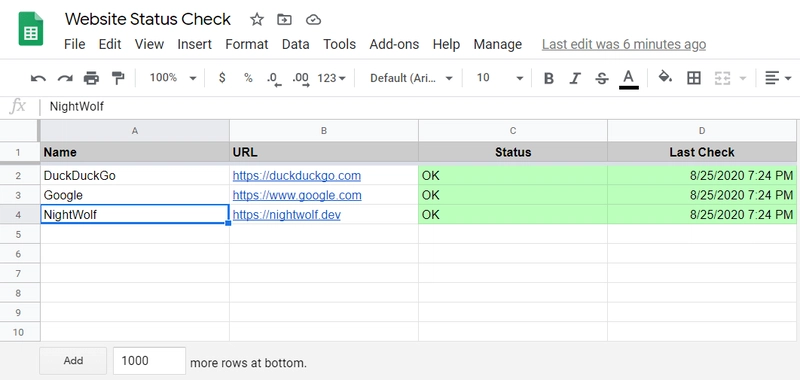Open the Google Sheets home icon
The width and height of the screenshot is (800, 380).
coord(31,29)
